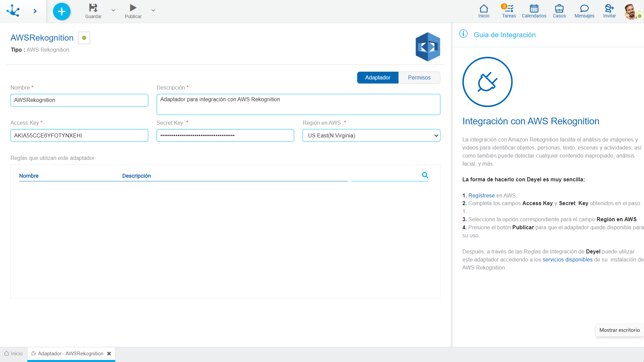Click the Invitar user icon
The width and height of the screenshot is (644, 362).
click(609, 11)
